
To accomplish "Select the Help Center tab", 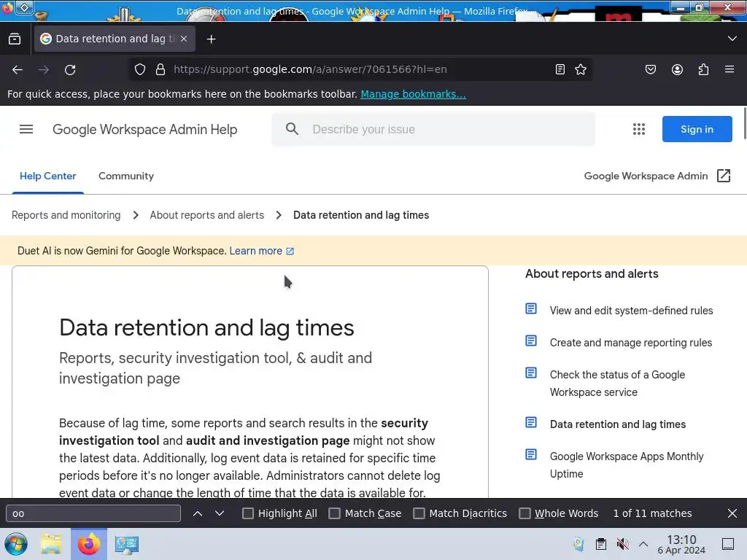I will click(47, 176).
